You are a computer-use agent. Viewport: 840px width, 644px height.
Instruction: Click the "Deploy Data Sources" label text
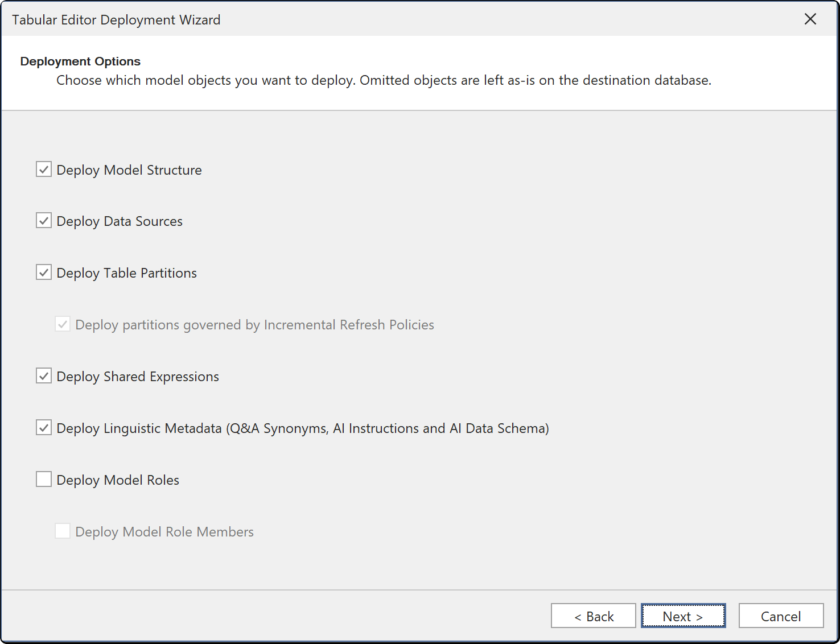point(120,221)
